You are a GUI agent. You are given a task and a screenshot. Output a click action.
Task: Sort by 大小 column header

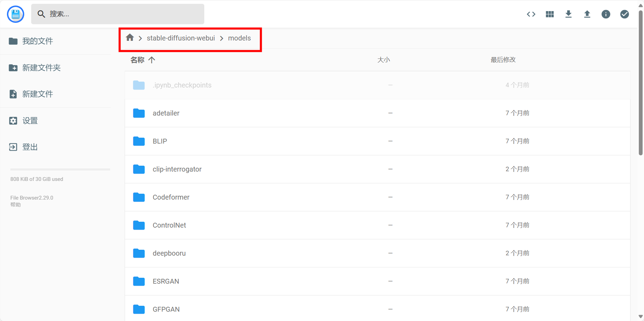(x=384, y=60)
